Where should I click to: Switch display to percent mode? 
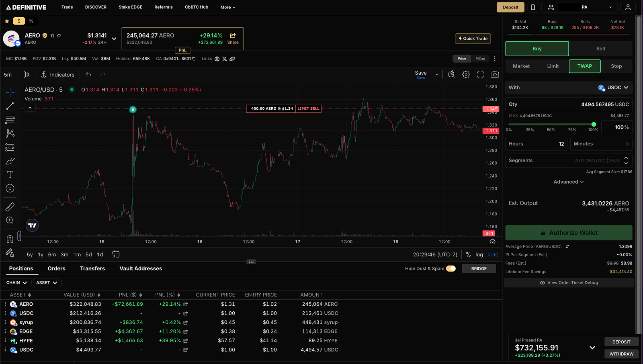31,21
